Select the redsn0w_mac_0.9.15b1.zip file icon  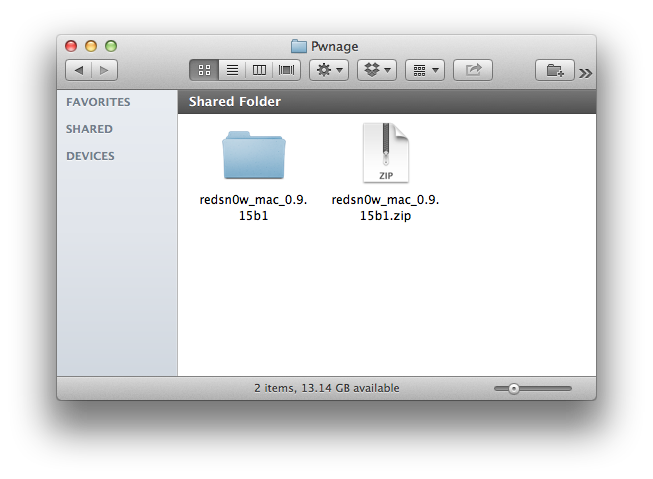[x=386, y=153]
